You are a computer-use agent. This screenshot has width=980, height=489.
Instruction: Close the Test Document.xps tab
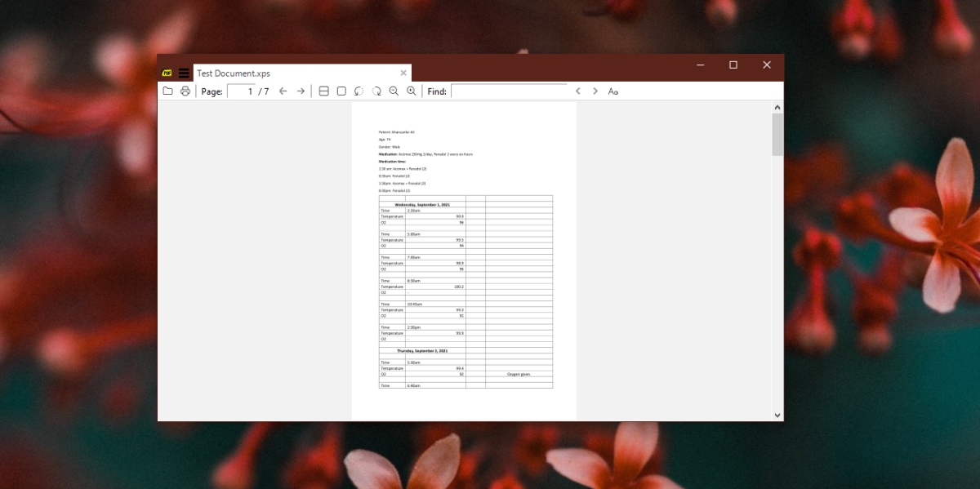point(403,73)
